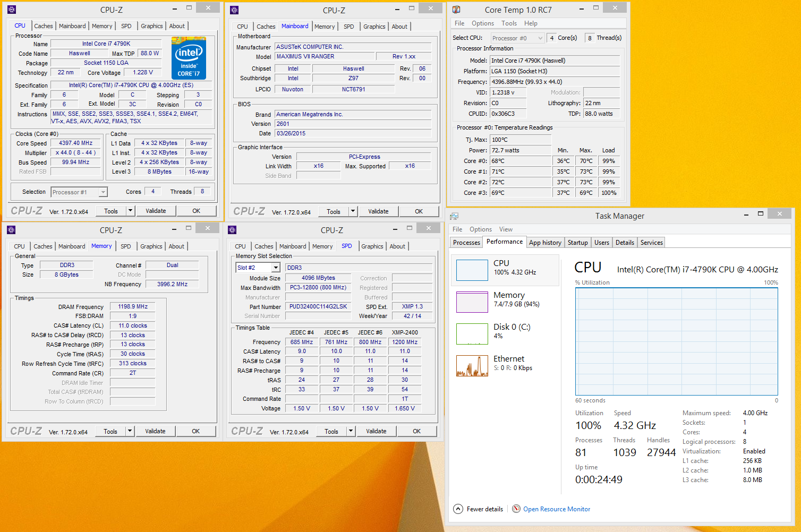Switch to Mainboard tab in CPU-Z SPD window

[x=293, y=246]
